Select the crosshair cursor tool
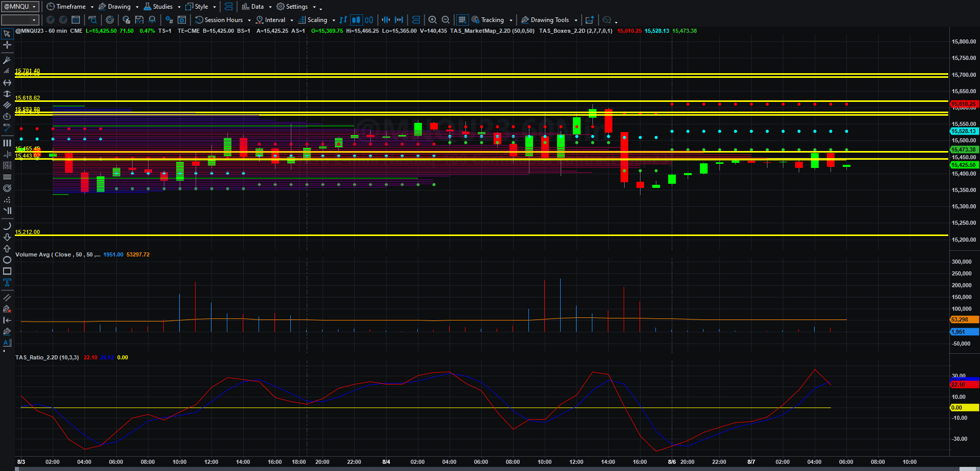Screen dimensions: 980x471 tap(7, 45)
